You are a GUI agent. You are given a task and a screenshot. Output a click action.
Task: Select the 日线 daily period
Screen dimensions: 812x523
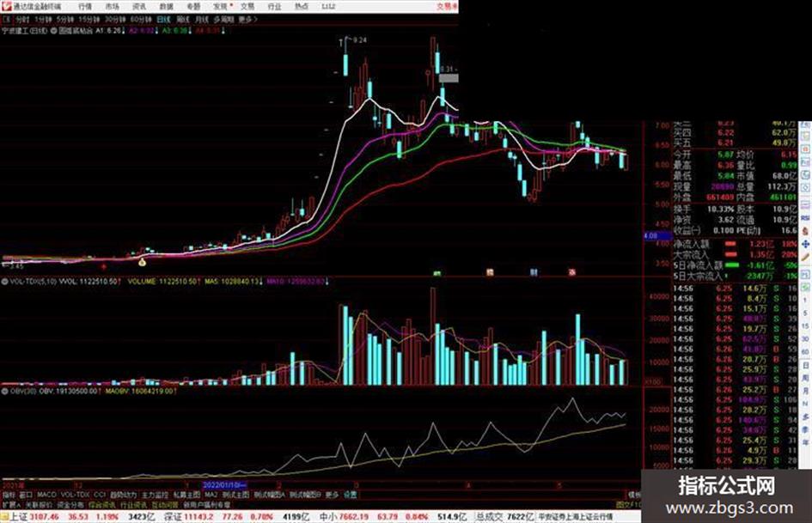point(163,19)
